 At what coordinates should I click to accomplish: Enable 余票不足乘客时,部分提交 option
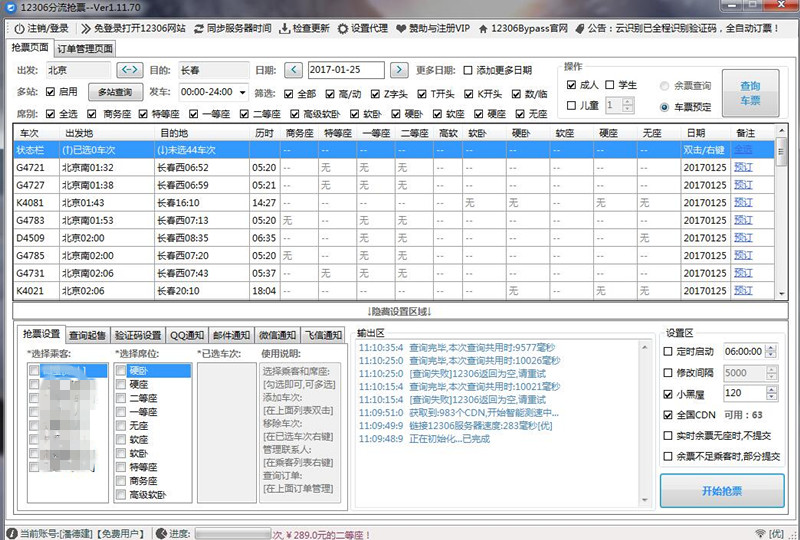pos(668,456)
